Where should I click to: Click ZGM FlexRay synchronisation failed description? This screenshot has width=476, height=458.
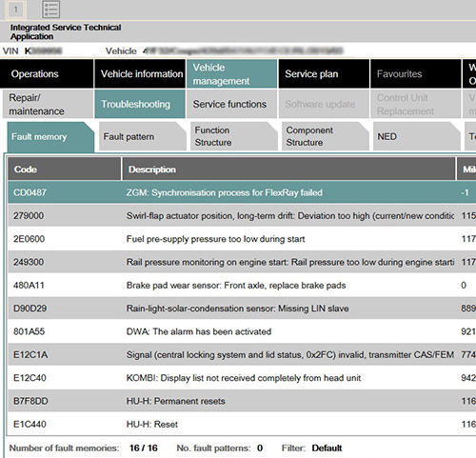(x=225, y=192)
